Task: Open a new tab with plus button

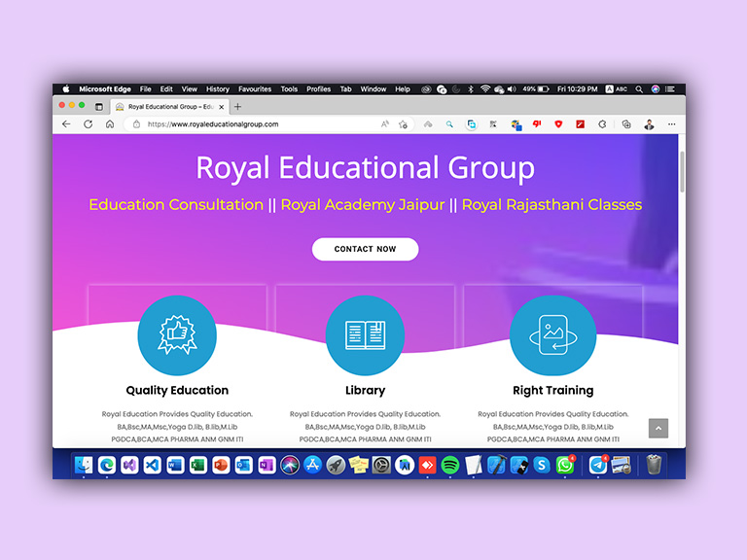Action: click(x=237, y=107)
